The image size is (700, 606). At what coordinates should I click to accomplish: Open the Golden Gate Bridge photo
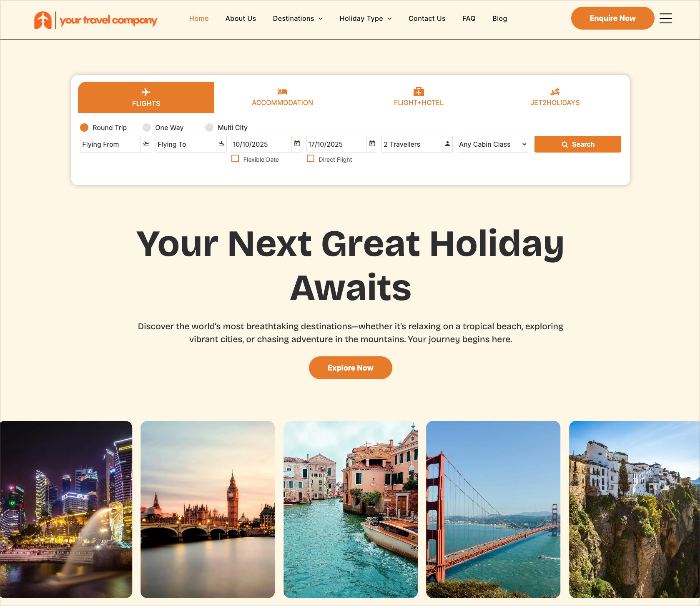[493, 509]
